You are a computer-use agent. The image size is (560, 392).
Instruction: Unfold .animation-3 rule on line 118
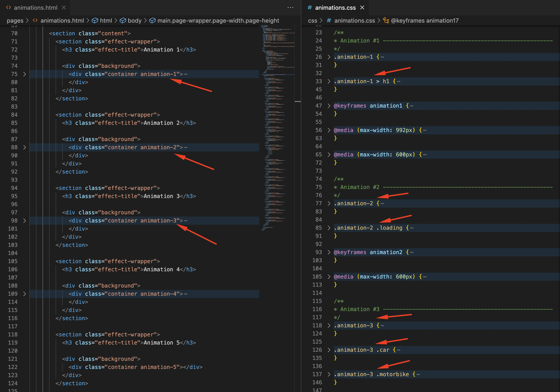click(329, 326)
